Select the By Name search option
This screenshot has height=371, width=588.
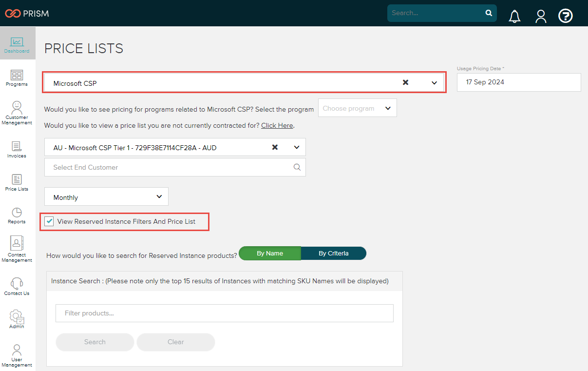[x=270, y=254]
